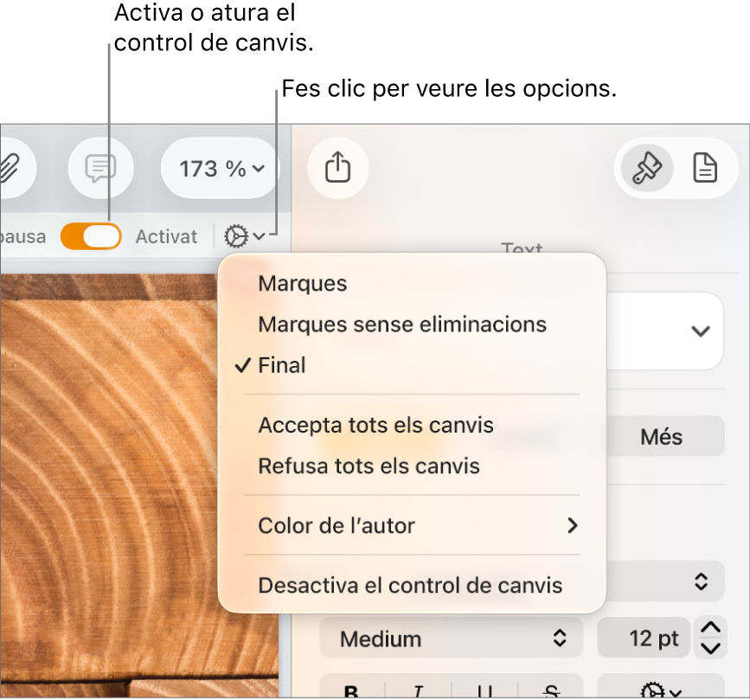
Task: Open the Format paintbrush inspector
Action: click(x=647, y=168)
